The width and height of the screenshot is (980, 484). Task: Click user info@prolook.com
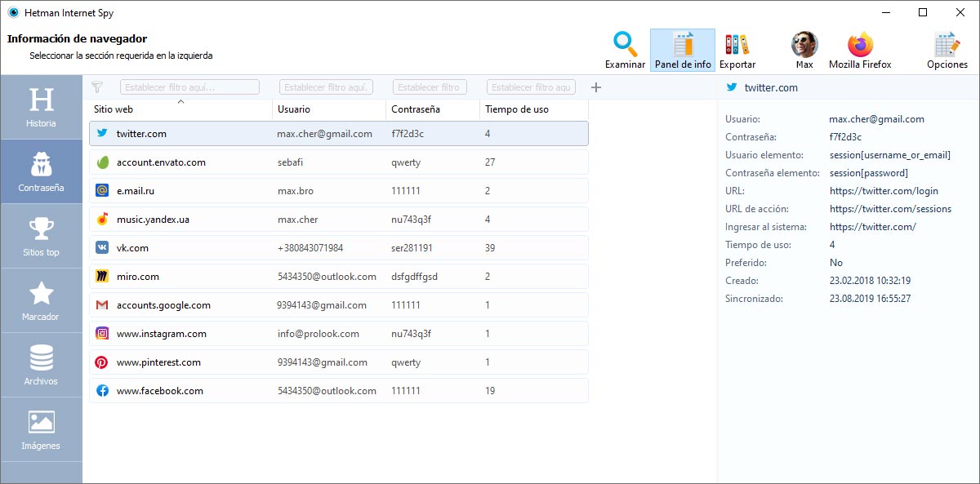[x=318, y=334]
